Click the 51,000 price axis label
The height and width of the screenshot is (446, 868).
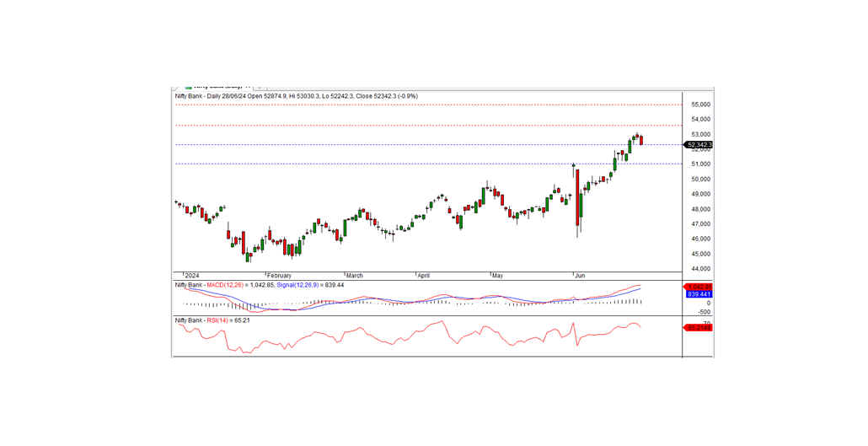click(699, 164)
